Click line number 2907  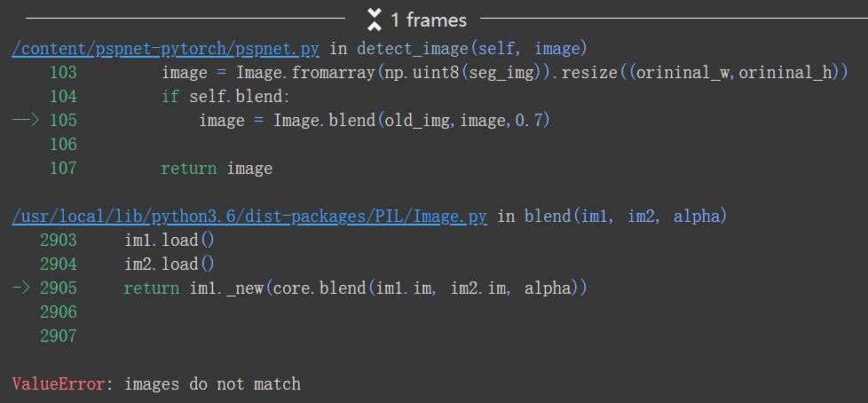click(59, 336)
